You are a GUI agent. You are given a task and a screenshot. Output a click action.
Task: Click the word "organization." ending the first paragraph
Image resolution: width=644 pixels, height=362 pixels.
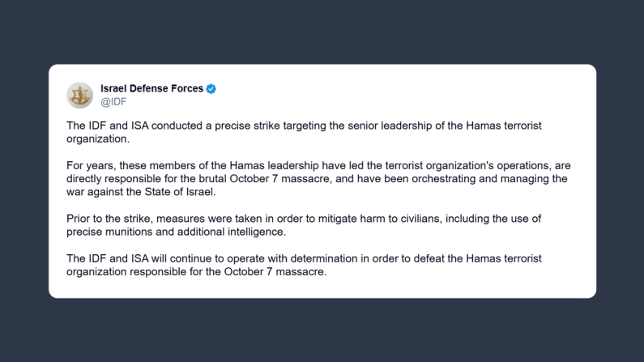(x=98, y=139)
